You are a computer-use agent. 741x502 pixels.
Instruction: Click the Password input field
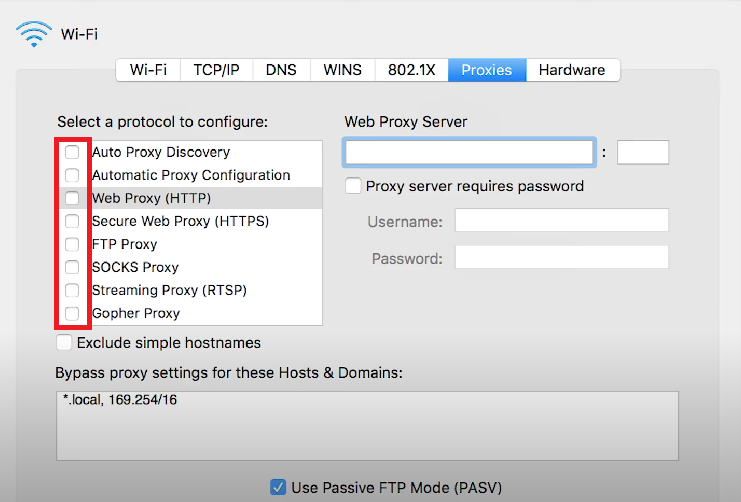pos(562,257)
